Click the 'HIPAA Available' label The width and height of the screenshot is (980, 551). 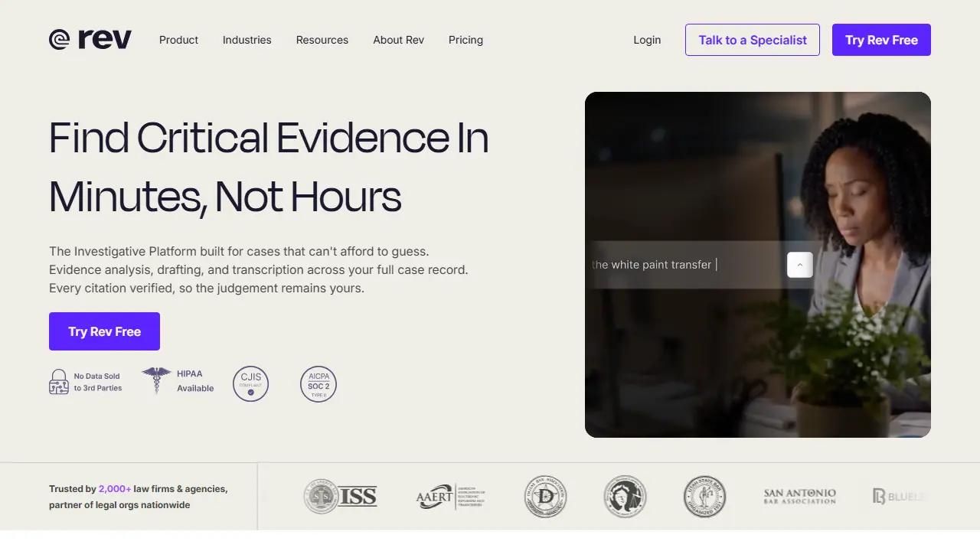(x=195, y=381)
